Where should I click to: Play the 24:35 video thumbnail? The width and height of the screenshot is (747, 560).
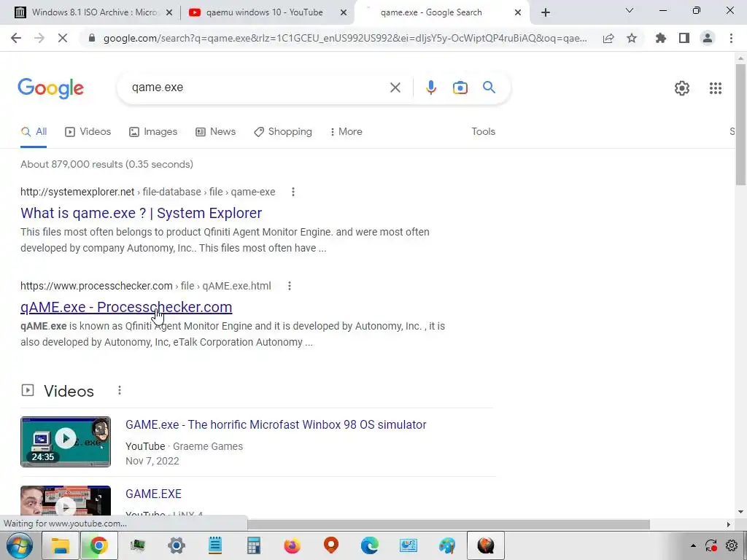pos(66,442)
